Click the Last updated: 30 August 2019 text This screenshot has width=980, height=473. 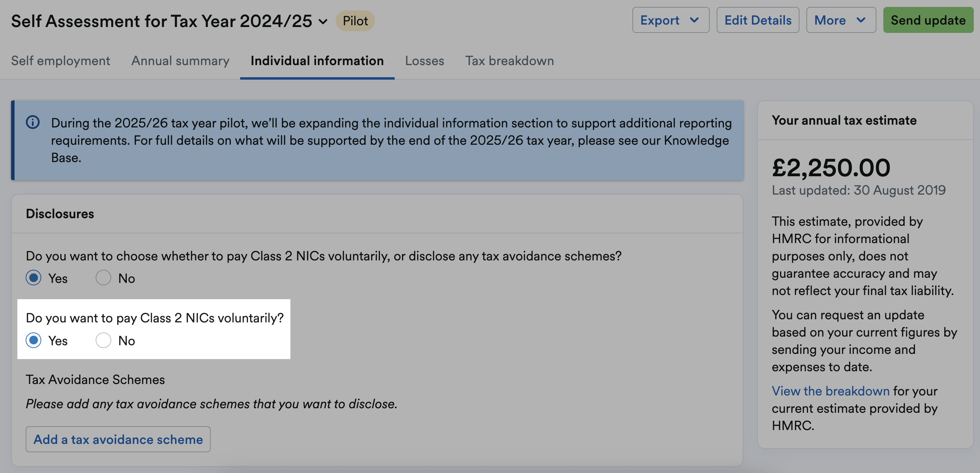[859, 190]
